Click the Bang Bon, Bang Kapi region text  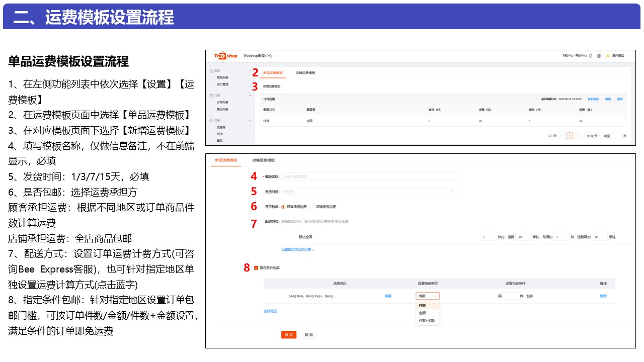tap(311, 296)
